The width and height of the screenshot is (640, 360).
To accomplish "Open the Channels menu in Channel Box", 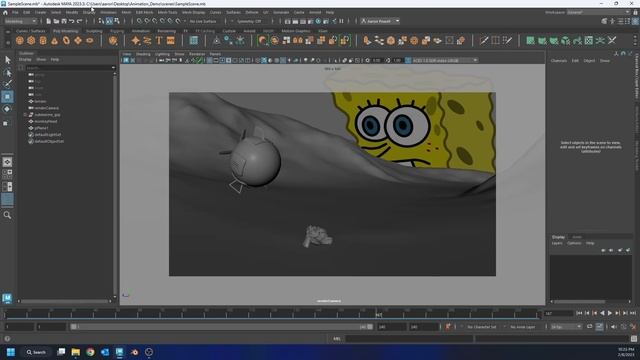I will [x=559, y=60].
